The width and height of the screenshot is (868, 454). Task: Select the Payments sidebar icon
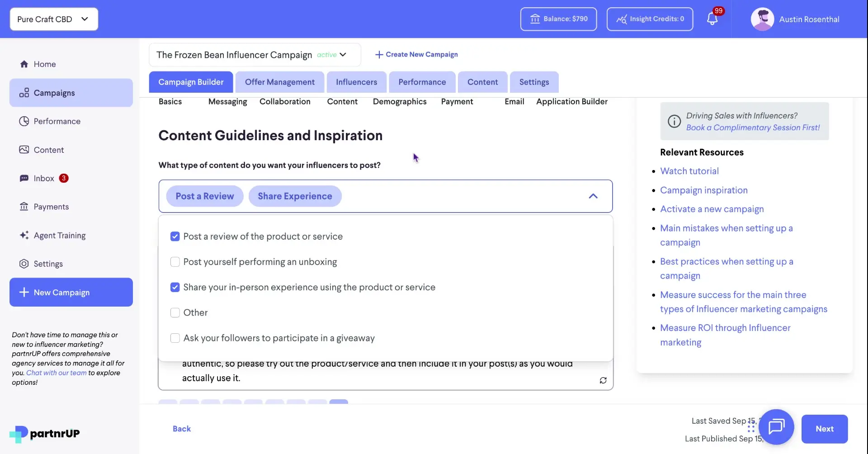pyautogui.click(x=24, y=207)
